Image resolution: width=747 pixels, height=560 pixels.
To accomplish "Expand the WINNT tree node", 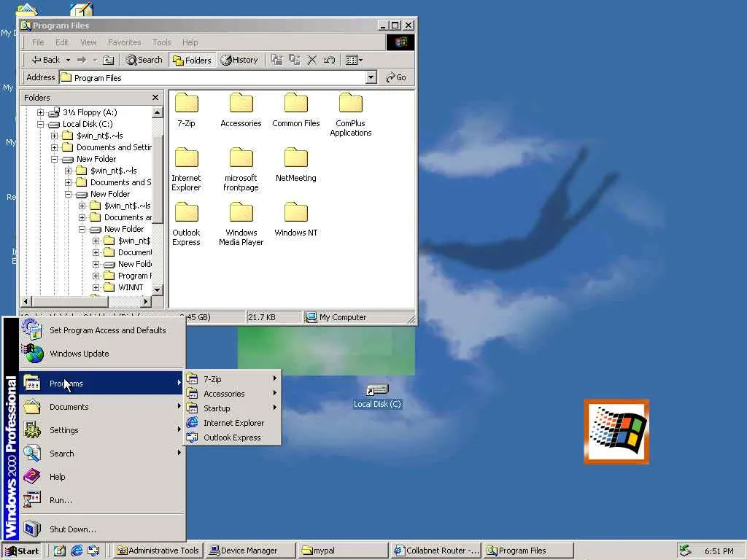I will 96,287.
